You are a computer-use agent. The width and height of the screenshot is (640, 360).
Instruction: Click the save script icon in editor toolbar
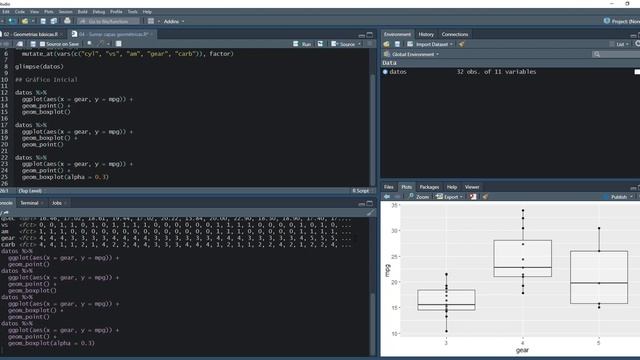click(x=33, y=44)
